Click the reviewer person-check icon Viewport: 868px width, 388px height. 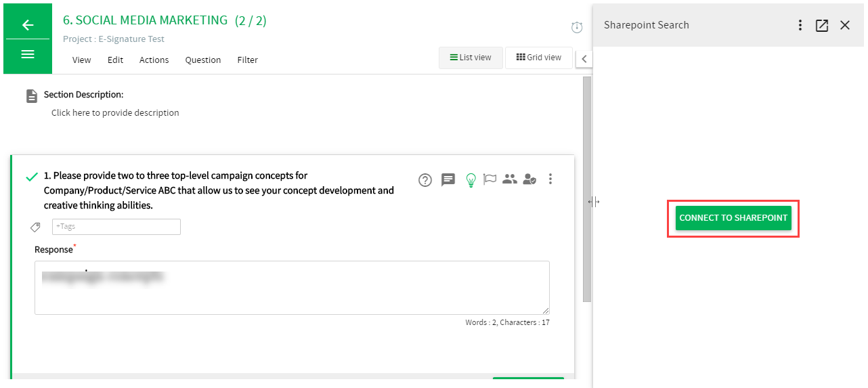[x=530, y=179]
